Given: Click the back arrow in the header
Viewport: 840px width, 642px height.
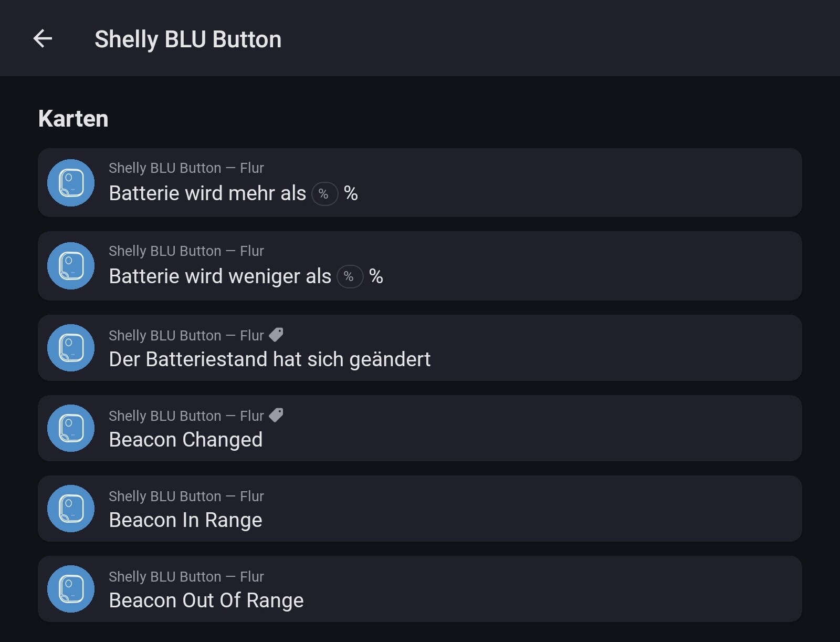Looking at the screenshot, I should pos(43,38).
